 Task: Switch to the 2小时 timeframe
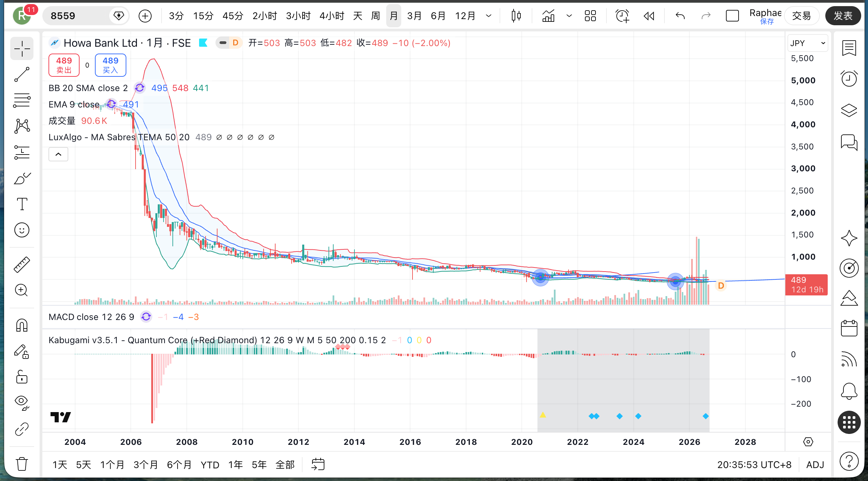[265, 16]
